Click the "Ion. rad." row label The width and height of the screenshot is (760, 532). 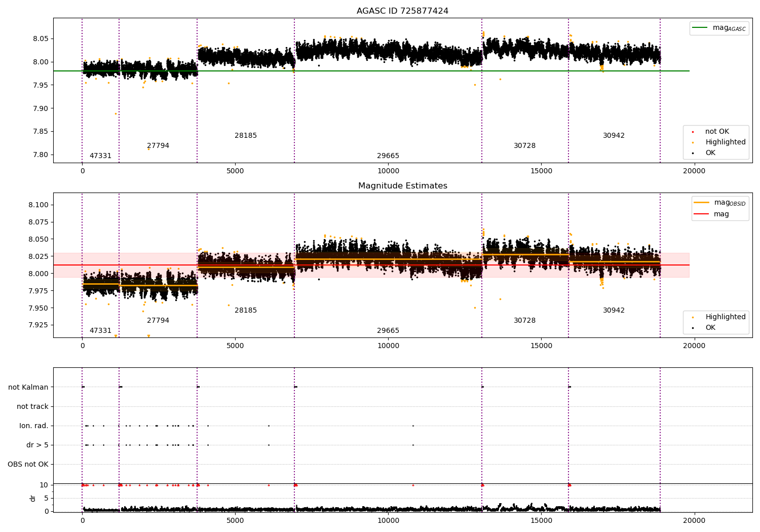click(34, 426)
